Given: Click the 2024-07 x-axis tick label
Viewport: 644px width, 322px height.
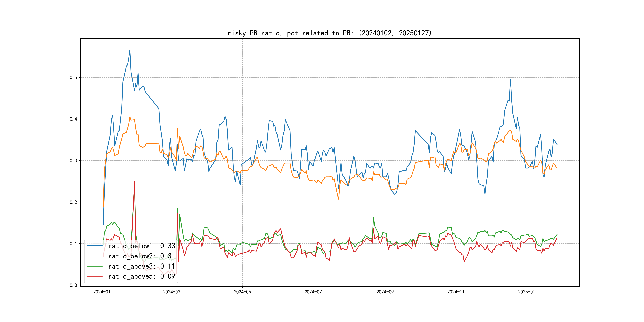Looking at the screenshot, I should pos(313,292).
